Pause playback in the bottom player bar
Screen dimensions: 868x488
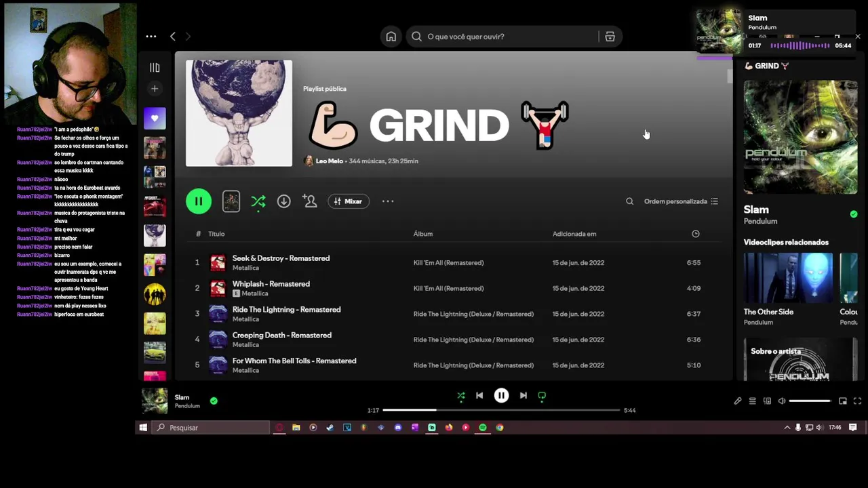point(501,396)
